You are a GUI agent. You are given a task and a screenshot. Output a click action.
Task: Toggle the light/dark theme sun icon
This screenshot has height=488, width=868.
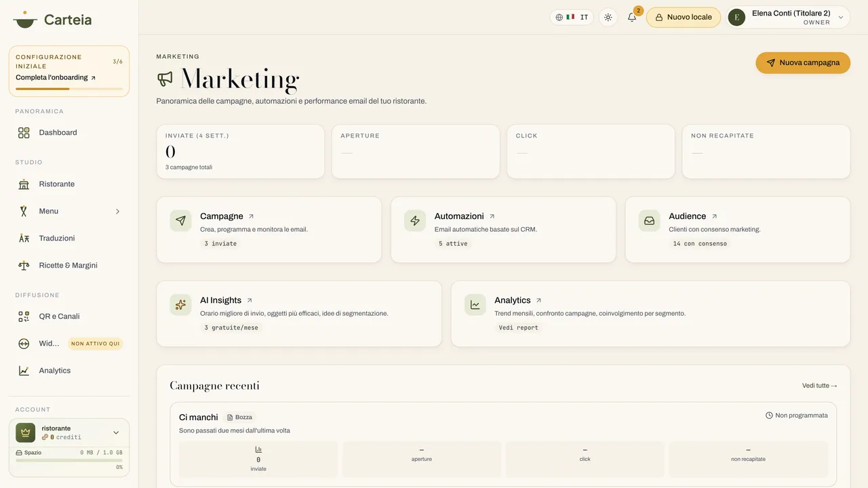(608, 17)
